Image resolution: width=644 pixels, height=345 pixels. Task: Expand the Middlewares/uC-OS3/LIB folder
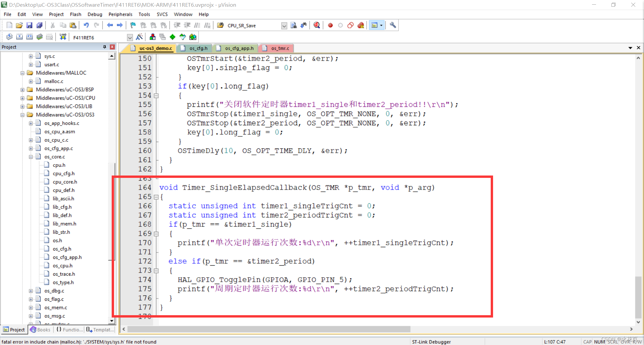click(x=22, y=107)
